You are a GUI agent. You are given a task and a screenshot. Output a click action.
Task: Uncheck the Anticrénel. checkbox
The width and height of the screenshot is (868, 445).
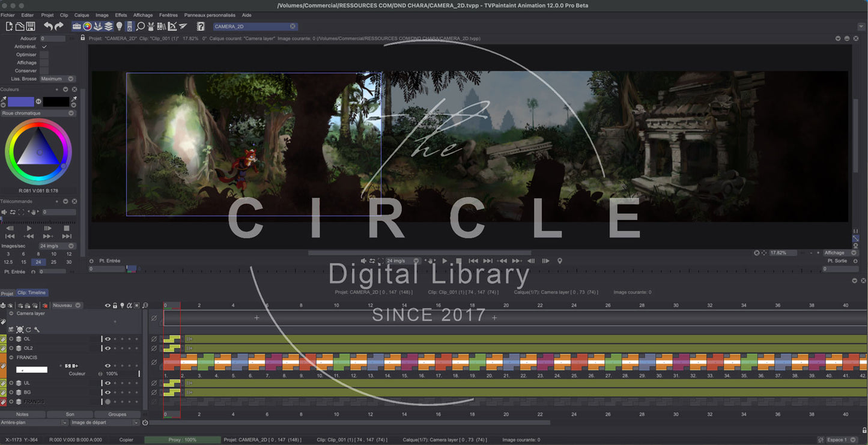(x=44, y=47)
